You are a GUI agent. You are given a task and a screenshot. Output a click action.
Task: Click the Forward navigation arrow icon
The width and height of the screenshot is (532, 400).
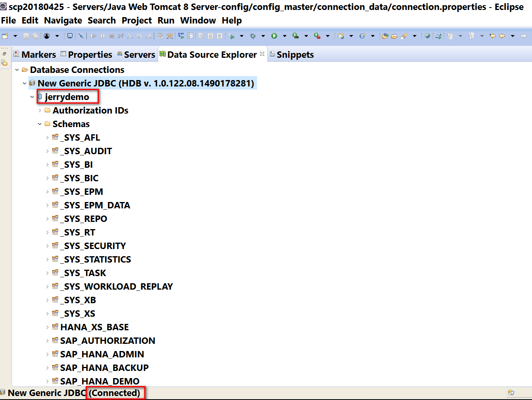tap(524, 36)
